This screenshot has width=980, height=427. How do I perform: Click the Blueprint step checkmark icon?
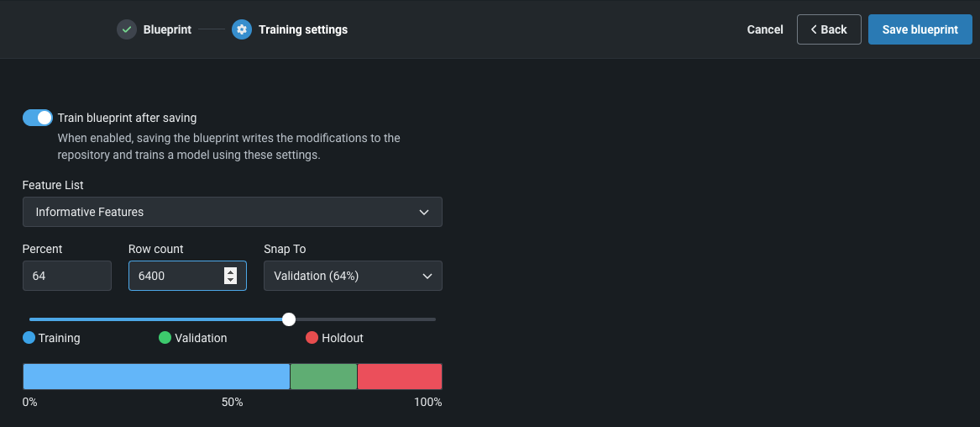[127, 29]
